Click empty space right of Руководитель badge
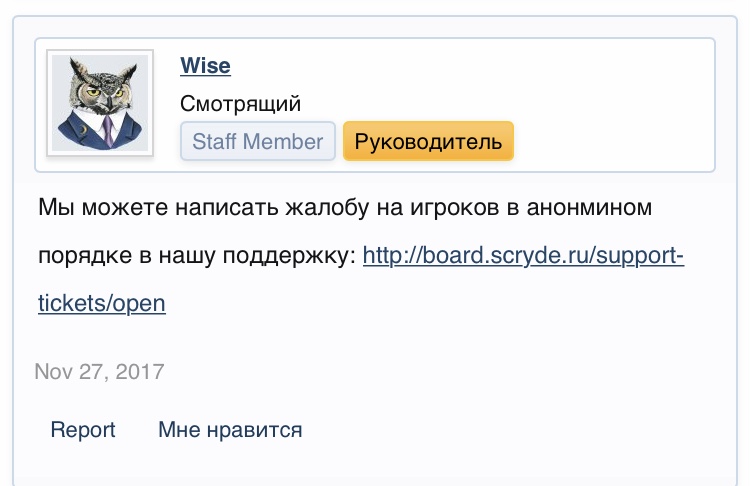The image size is (750, 486). click(x=610, y=141)
